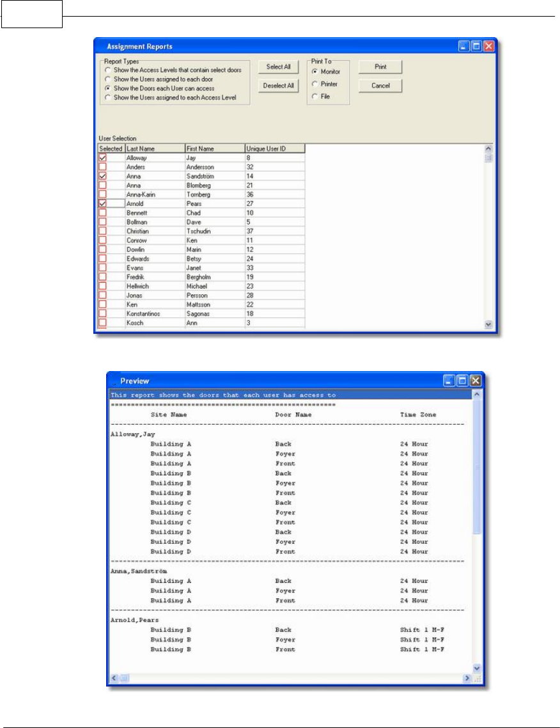Choose File as print destination
The image size is (560, 728).
pyautogui.click(x=315, y=97)
